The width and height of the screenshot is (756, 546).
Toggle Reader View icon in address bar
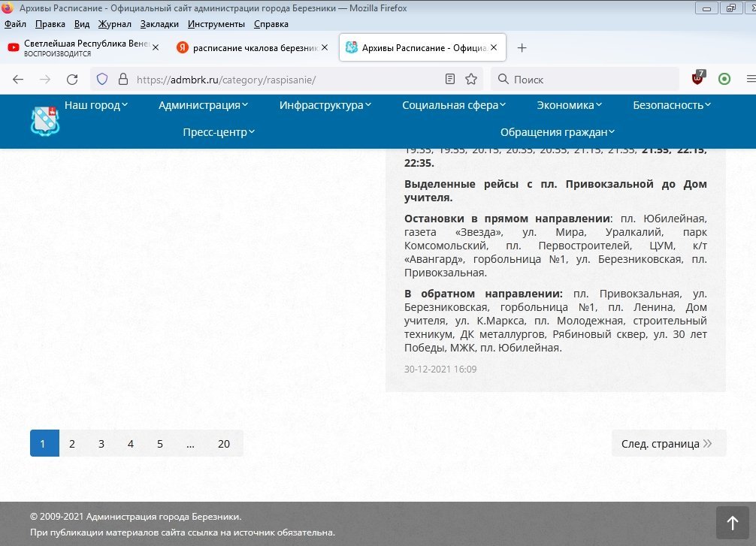pyautogui.click(x=450, y=79)
